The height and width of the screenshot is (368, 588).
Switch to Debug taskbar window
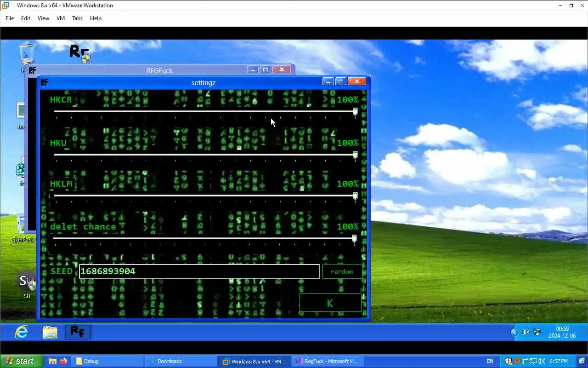coord(107,361)
